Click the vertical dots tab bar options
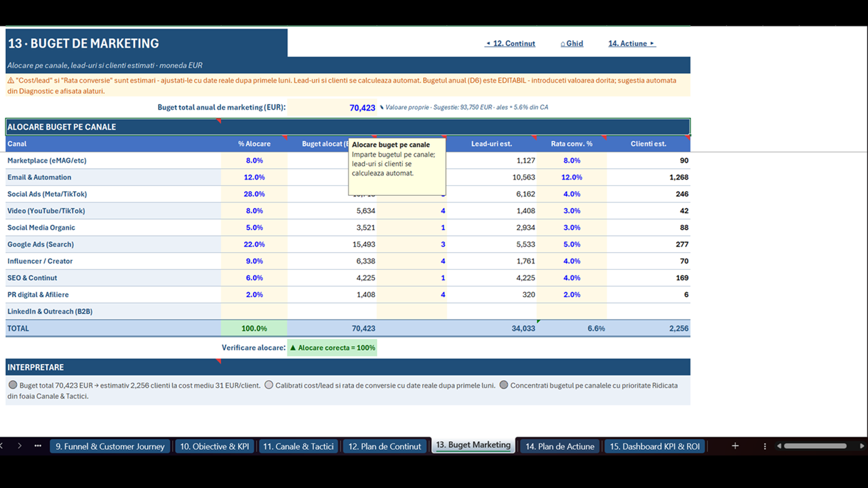 tap(765, 446)
